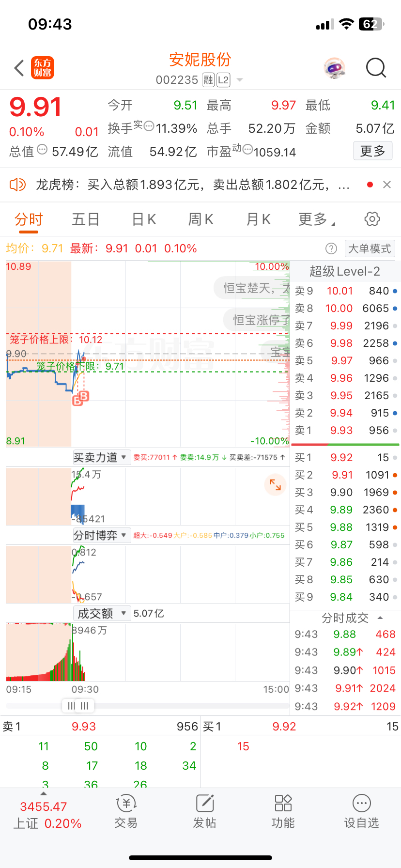The height and width of the screenshot is (868, 401).
Task: Select 卖5 row at 9.97
Action: pos(346,360)
